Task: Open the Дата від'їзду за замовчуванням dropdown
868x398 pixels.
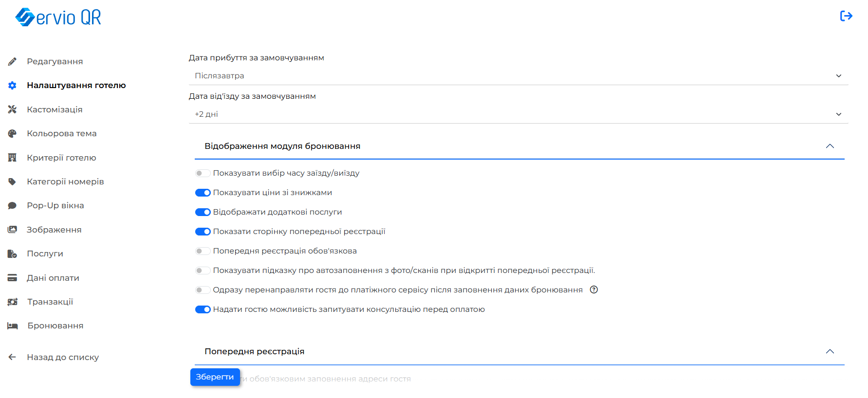Action: click(x=518, y=114)
